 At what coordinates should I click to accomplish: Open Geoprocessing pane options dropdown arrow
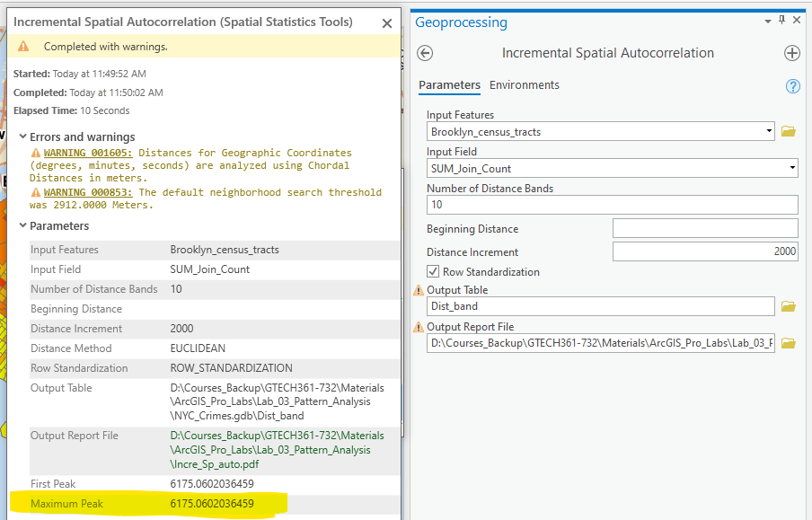point(767,21)
